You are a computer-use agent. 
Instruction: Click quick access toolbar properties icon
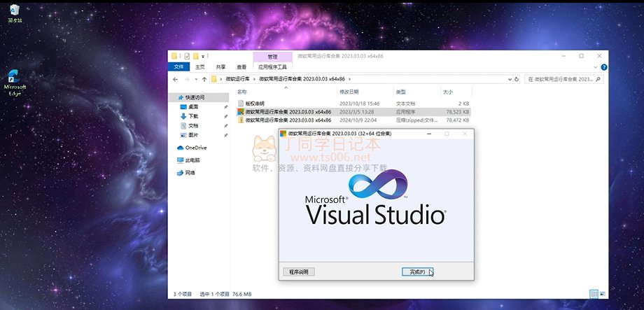tap(187, 56)
